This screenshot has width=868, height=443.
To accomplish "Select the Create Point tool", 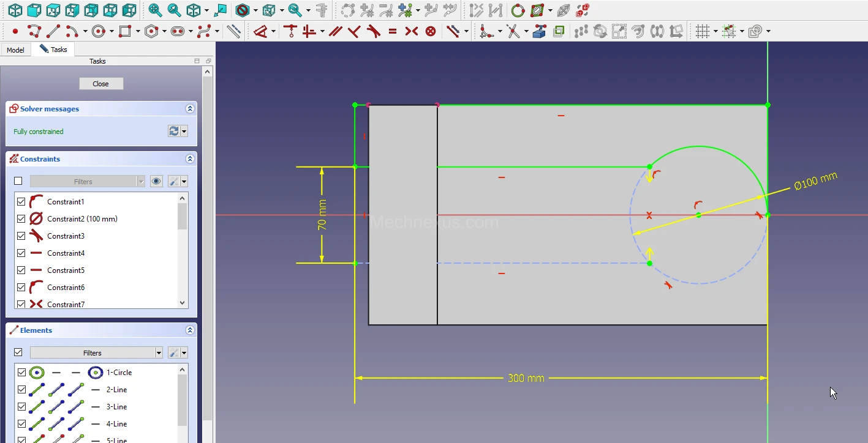I will pyautogui.click(x=15, y=31).
